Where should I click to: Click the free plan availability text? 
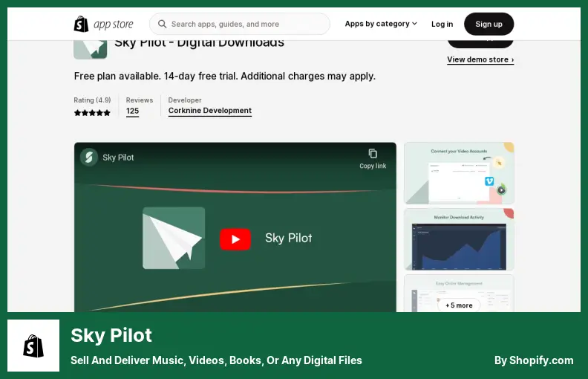point(225,77)
